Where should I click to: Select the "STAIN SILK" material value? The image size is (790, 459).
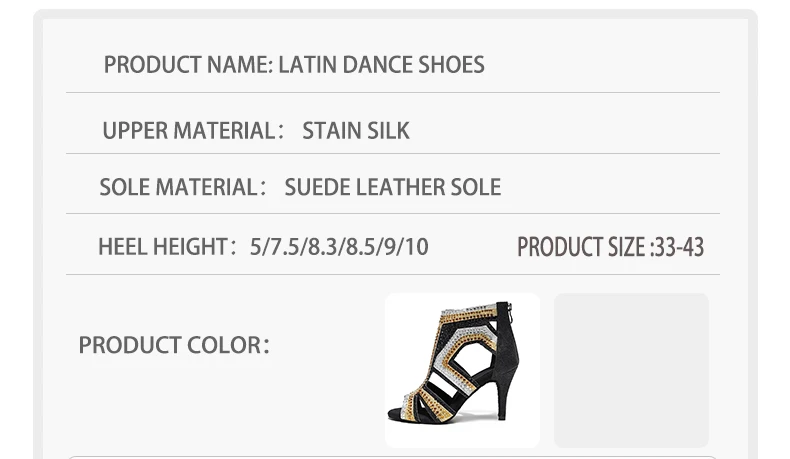[x=356, y=131]
